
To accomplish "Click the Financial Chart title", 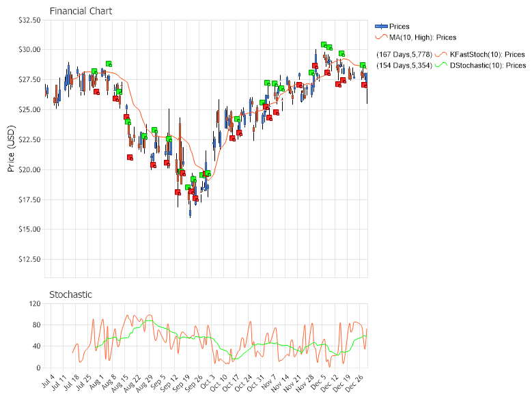I will click(x=81, y=12).
